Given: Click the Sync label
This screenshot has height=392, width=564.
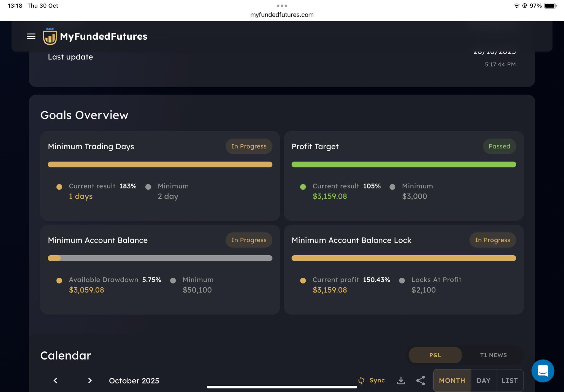Looking at the screenshot, I should 377,380.
